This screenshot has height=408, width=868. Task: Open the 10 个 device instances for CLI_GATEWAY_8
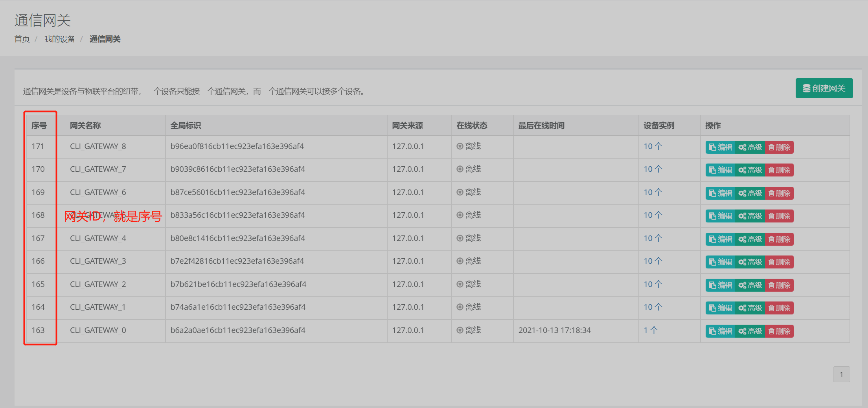[653, 146]
